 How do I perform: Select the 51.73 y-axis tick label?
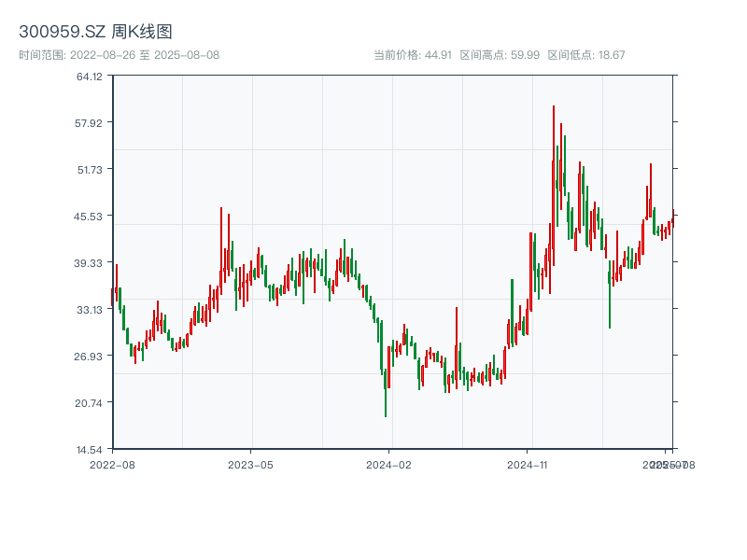[90, 170]
